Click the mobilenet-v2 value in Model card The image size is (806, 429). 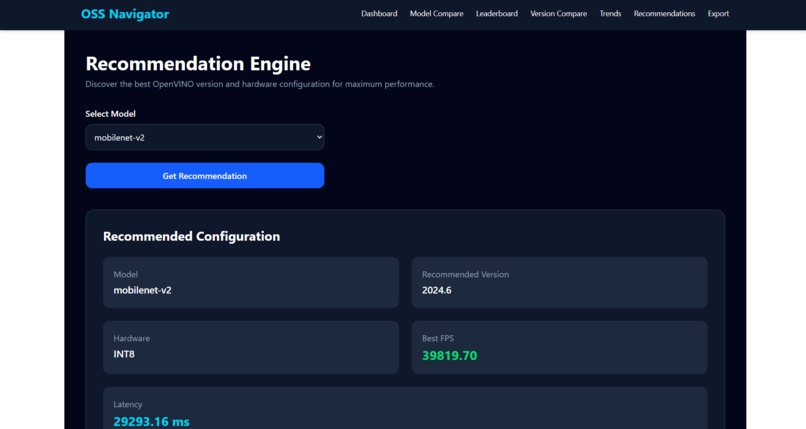(142, 290)
